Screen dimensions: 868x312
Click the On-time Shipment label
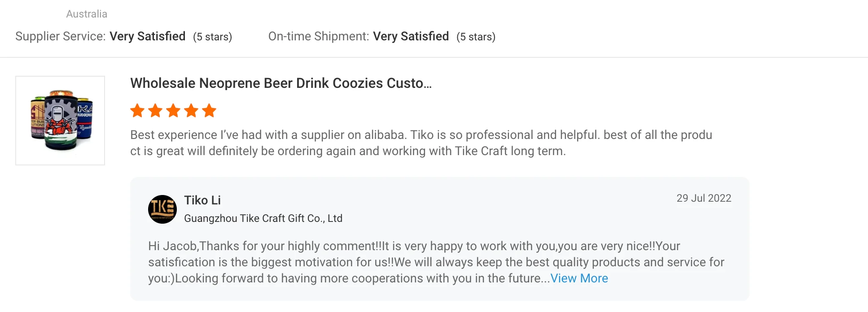pos(319,36)
